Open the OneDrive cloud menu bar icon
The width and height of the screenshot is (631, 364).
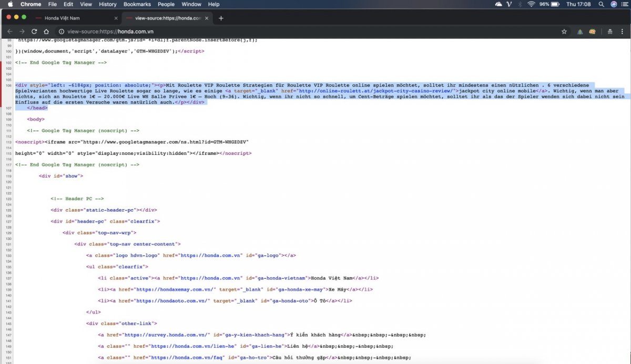point(498,4)
